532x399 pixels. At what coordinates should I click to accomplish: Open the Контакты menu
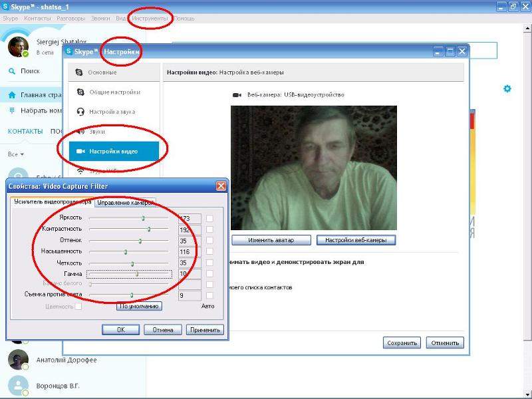pos(37,19)
